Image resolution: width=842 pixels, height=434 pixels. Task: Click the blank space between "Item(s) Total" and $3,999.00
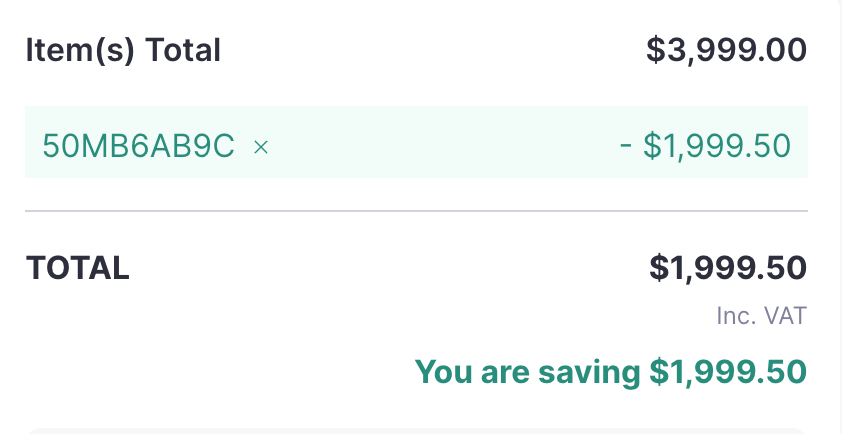[x=430, y=49]
